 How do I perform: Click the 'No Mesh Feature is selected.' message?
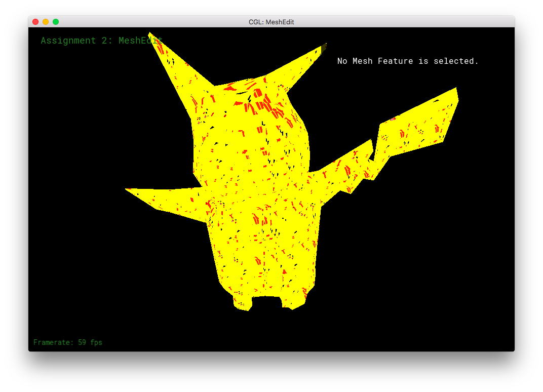click(408, 61)
